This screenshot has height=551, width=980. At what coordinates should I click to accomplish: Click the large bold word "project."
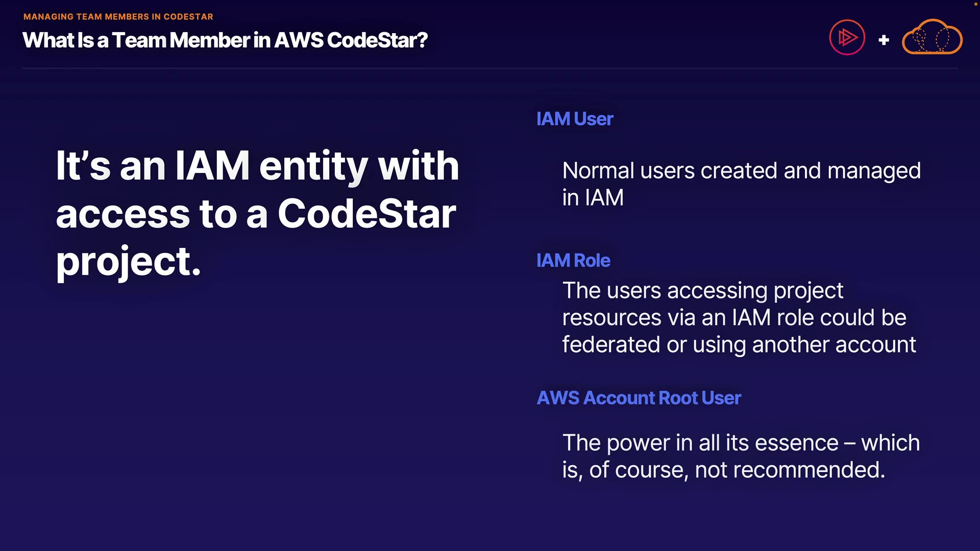pos(128,262)
